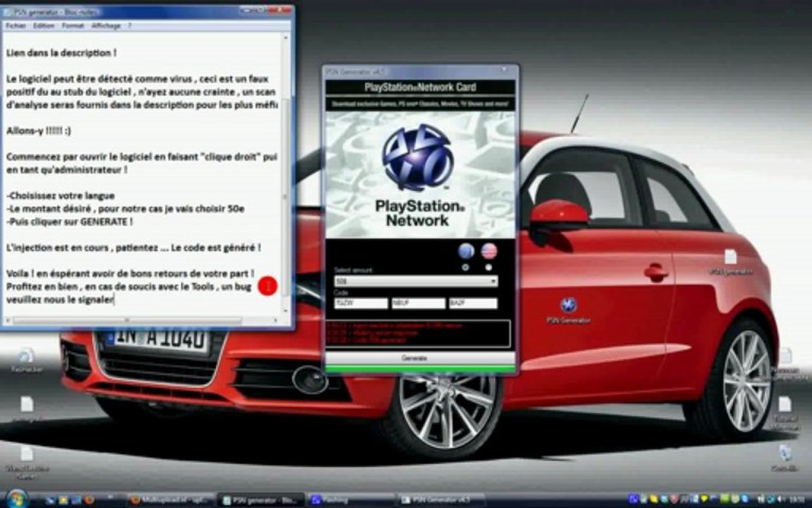812x508 pixels.
Task: Open the ? help menu in Notepad
Action: pyautogui.click(x=130, y=25)
